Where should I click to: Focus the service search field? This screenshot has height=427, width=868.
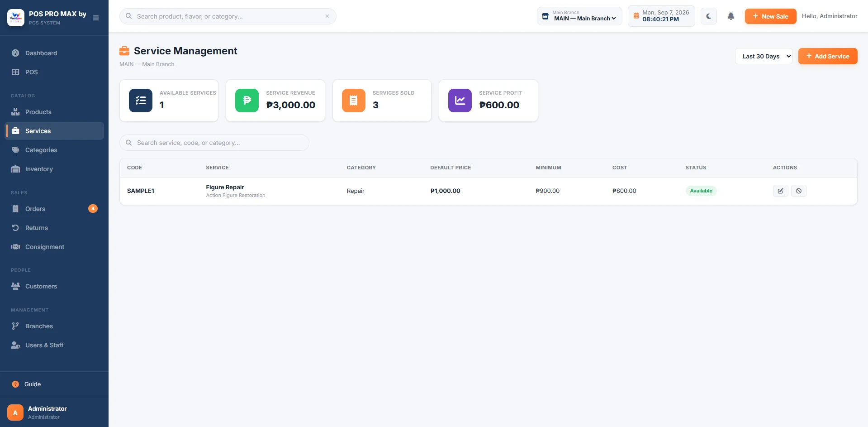coord(214,143)
